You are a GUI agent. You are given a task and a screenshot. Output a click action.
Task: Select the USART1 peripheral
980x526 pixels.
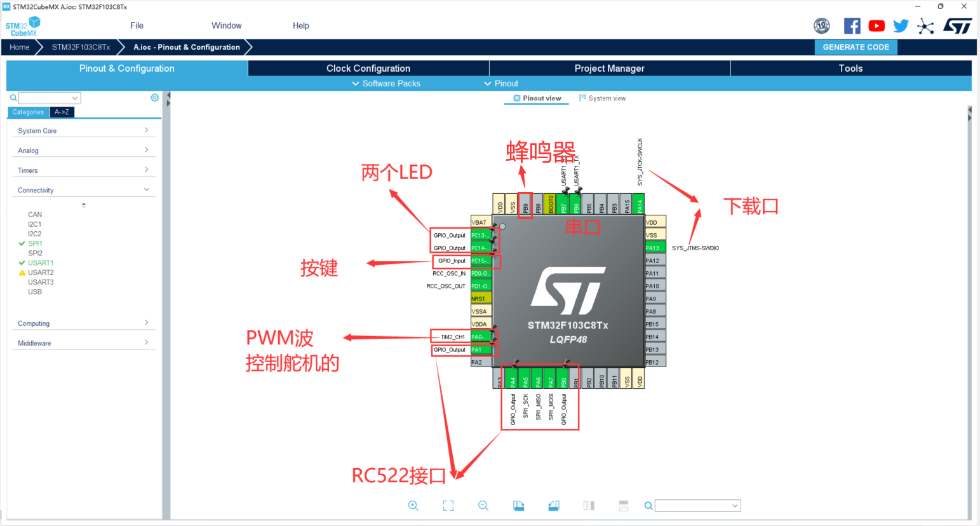click(41, 262)
